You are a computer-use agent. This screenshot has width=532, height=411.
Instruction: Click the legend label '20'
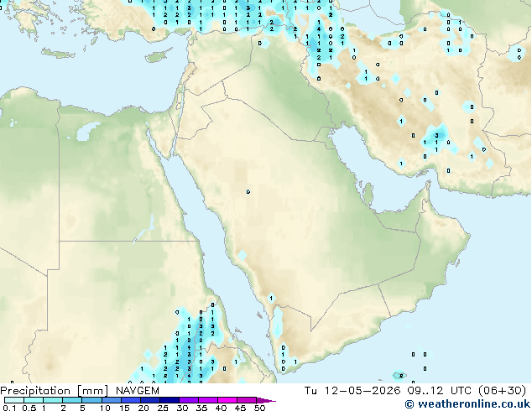[143, 408]
